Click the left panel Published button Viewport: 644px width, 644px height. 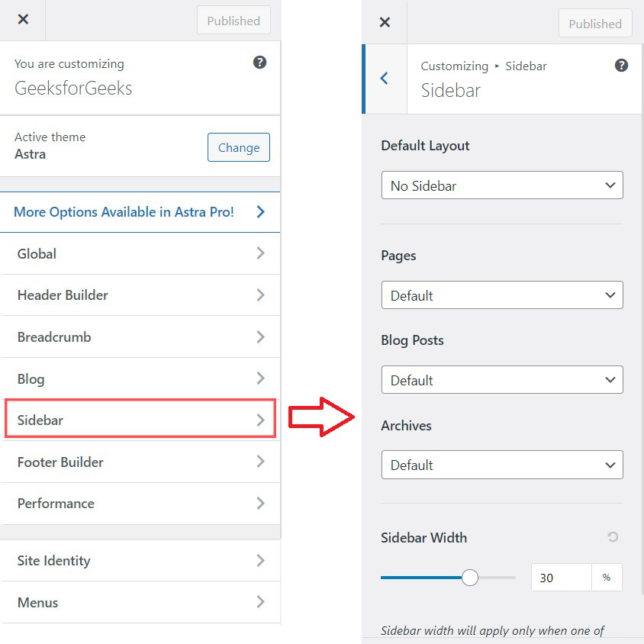pos(233,21)
